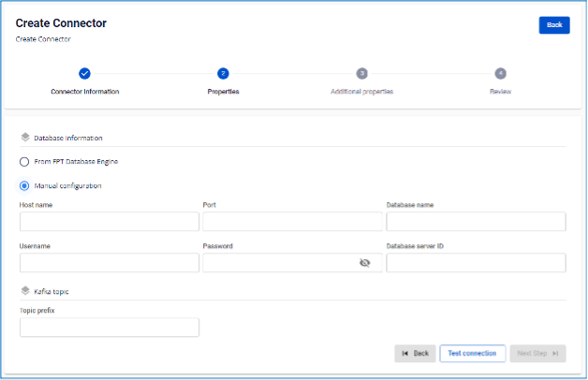Focus the Topic prefix input field

tap(110, 328)
